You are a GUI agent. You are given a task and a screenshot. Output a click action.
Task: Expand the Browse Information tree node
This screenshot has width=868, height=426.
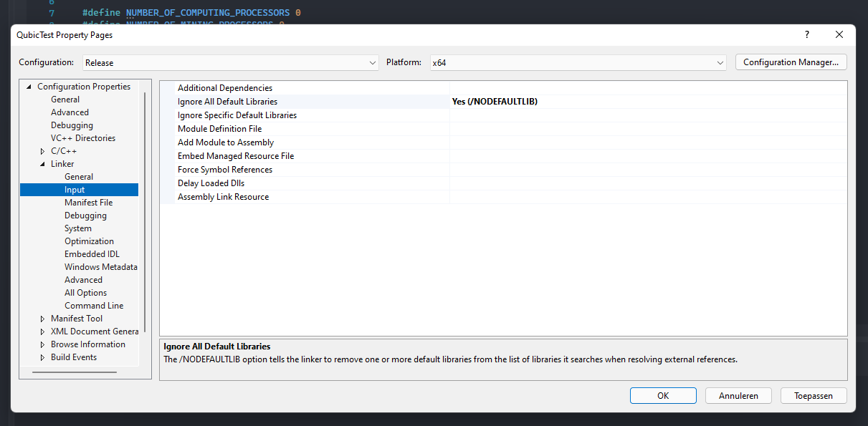(42, 344)
